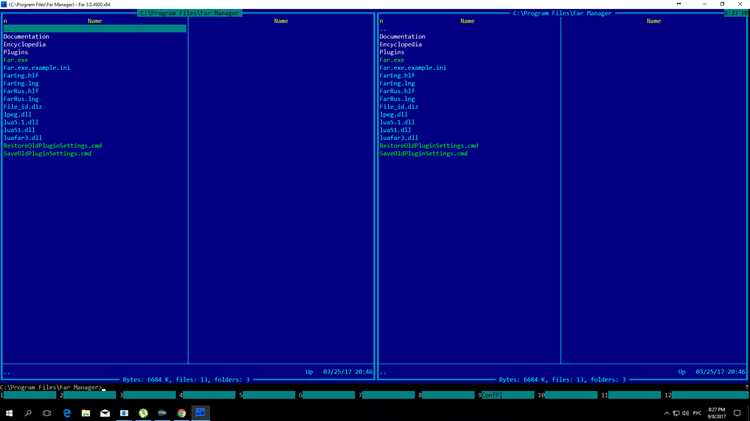
Task: Select FarEng.lng in the left panel
Action: click(21, 83)
